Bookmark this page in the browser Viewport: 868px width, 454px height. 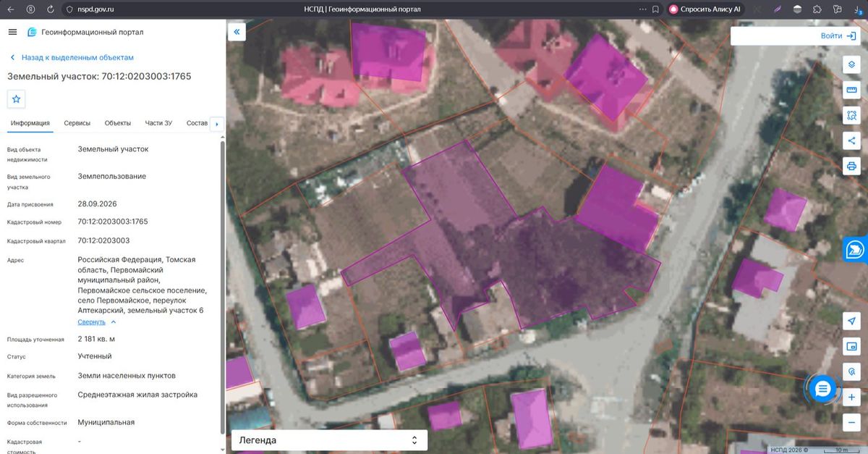[x=655, y=9]
